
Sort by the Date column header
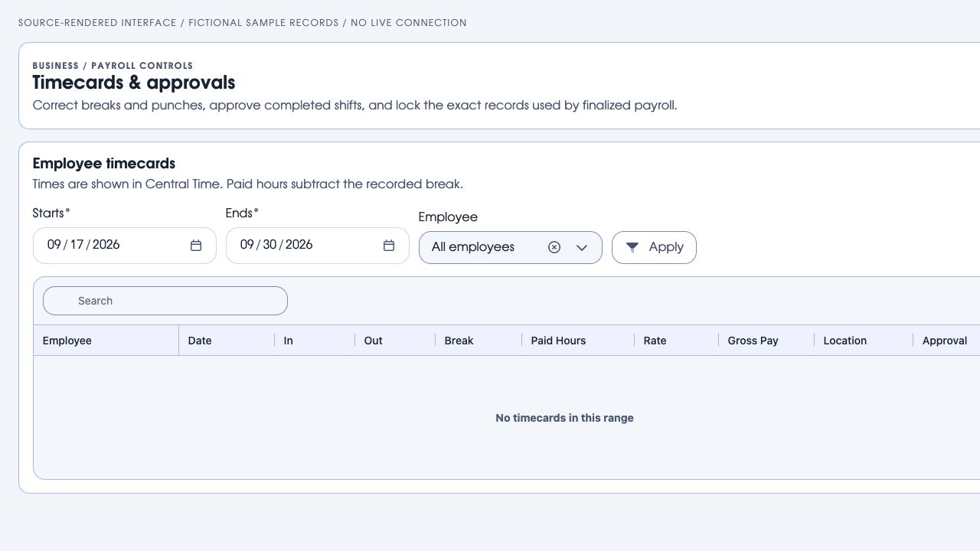(227, 341)
